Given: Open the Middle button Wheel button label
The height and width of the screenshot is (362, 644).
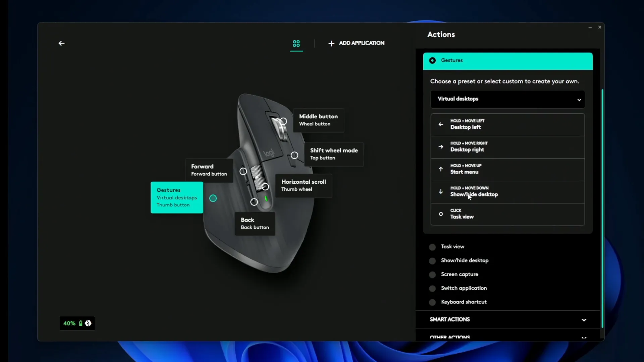Looking at the screenshot, I should (318, 120).
